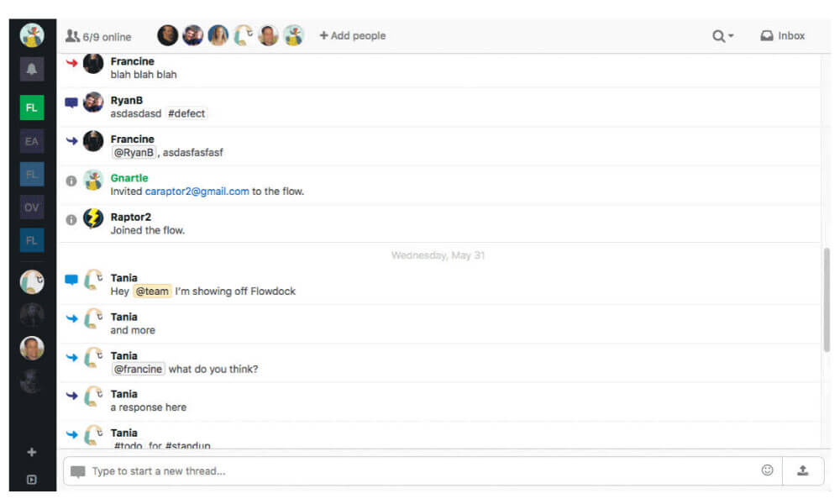
Task: Click Add people
Action: 353,36
